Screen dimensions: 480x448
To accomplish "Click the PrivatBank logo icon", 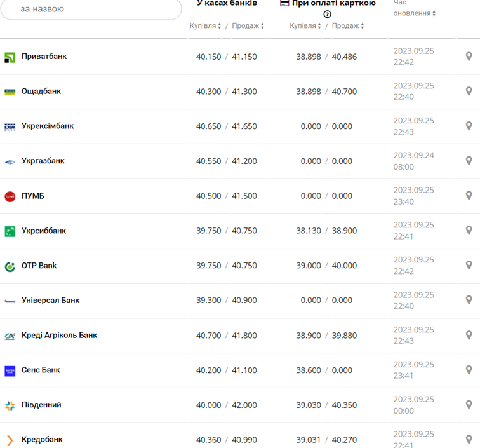I will tap(10, 57).
